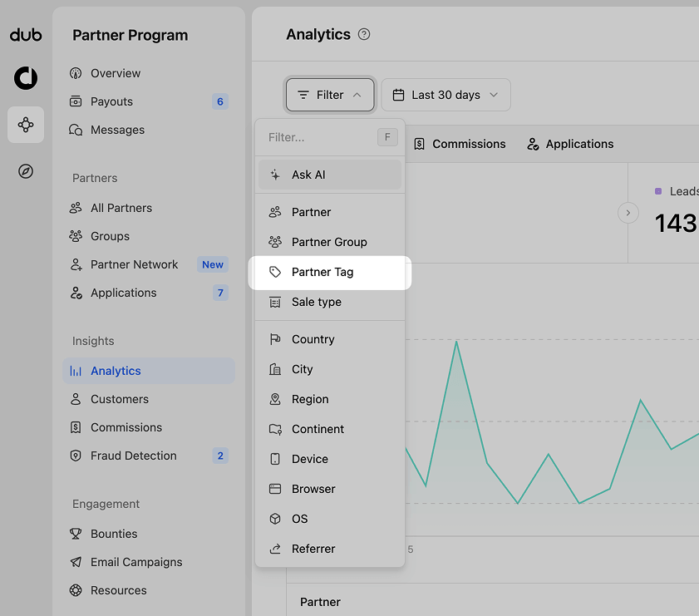Click the Referrer share arrow icon
699x616 pixels.
pos(275,549)
